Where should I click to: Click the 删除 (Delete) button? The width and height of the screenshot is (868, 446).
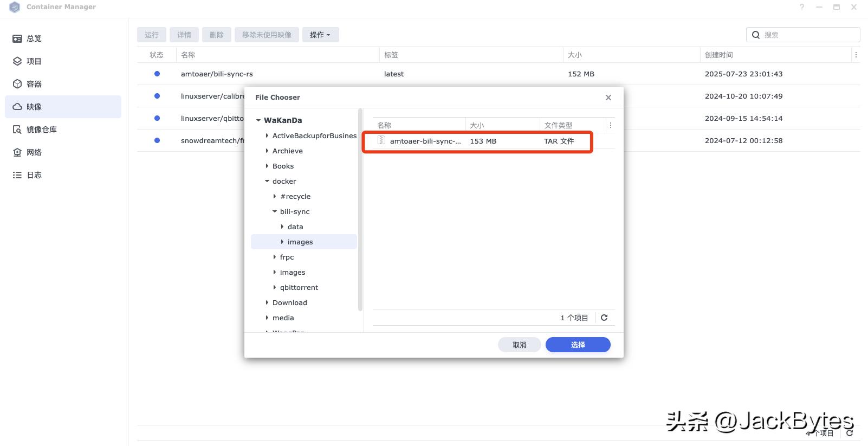tap(217, 35)
